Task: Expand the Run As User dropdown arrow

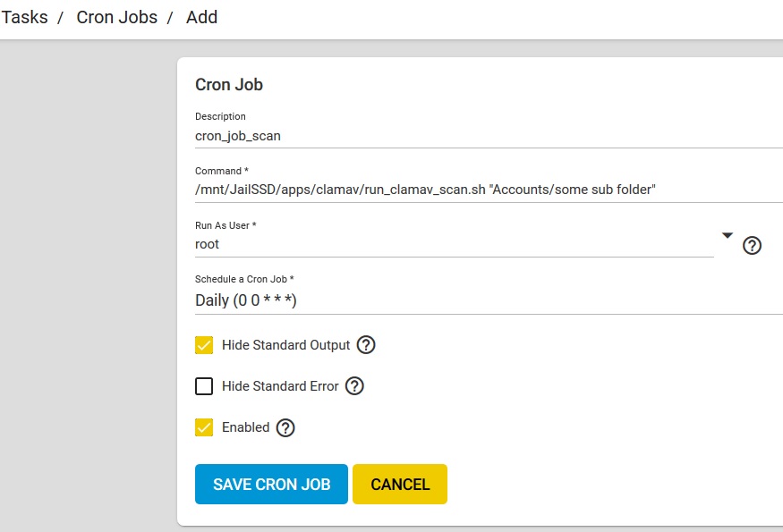Action: pyautogui.click(x=727, y=235)
